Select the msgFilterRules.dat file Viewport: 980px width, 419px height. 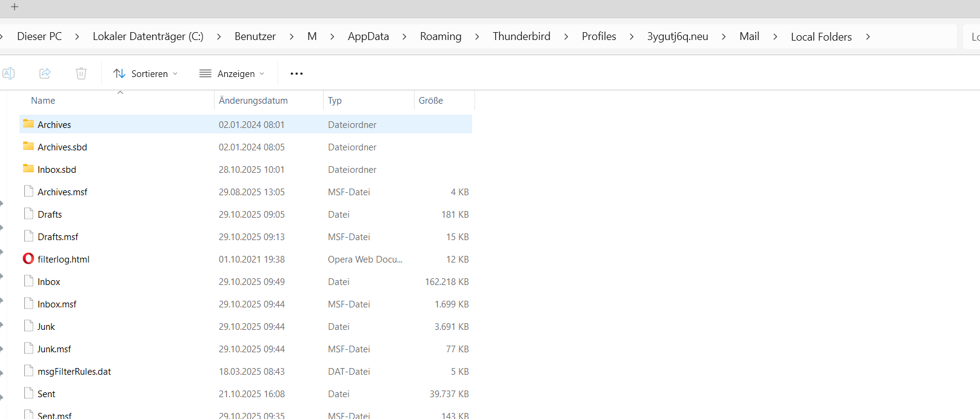tap(74, 372)
